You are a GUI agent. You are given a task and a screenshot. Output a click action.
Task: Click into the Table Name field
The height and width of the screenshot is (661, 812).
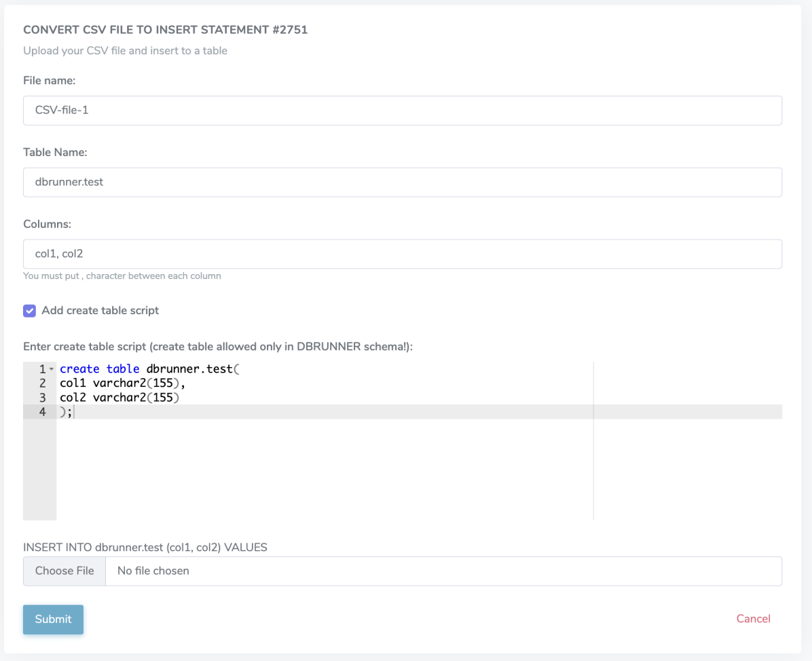click(x=402, y=182)
